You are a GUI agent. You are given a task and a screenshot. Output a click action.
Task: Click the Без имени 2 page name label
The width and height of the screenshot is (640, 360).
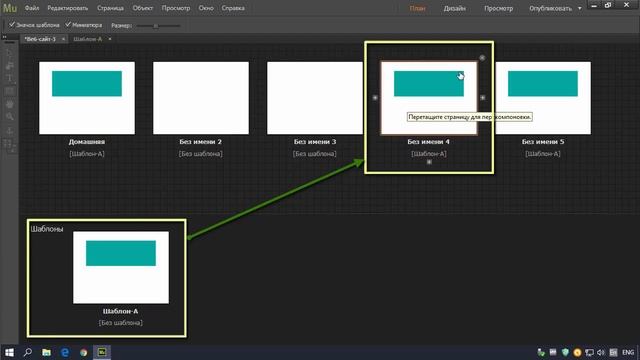[200, 142]
